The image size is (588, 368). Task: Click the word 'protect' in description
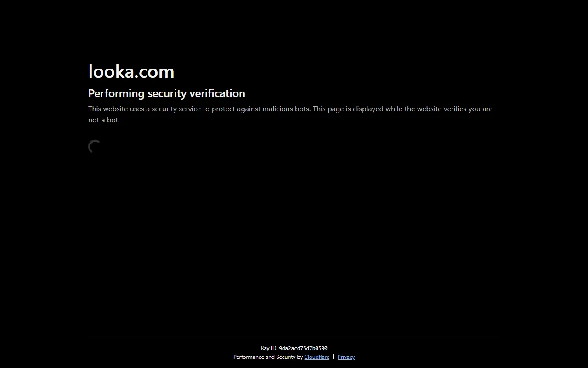223,109
